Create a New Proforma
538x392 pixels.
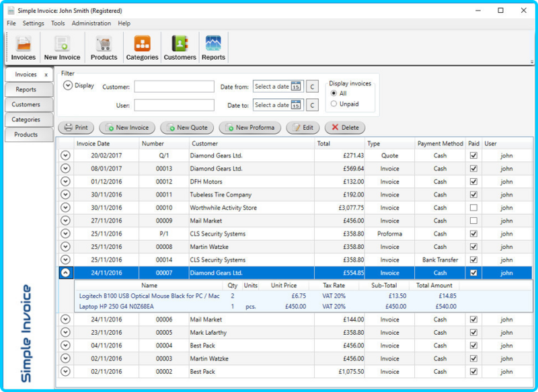(x=249, y=128)
